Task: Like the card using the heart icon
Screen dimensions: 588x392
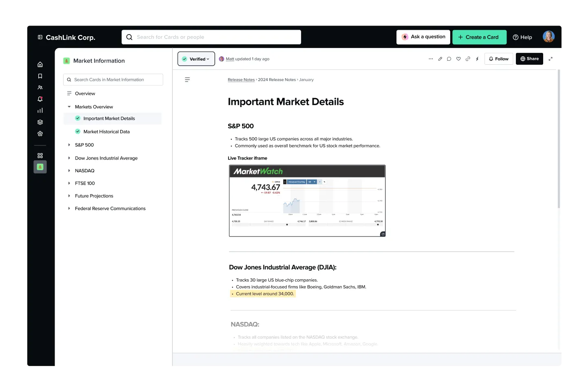Action: pos(458,59)
